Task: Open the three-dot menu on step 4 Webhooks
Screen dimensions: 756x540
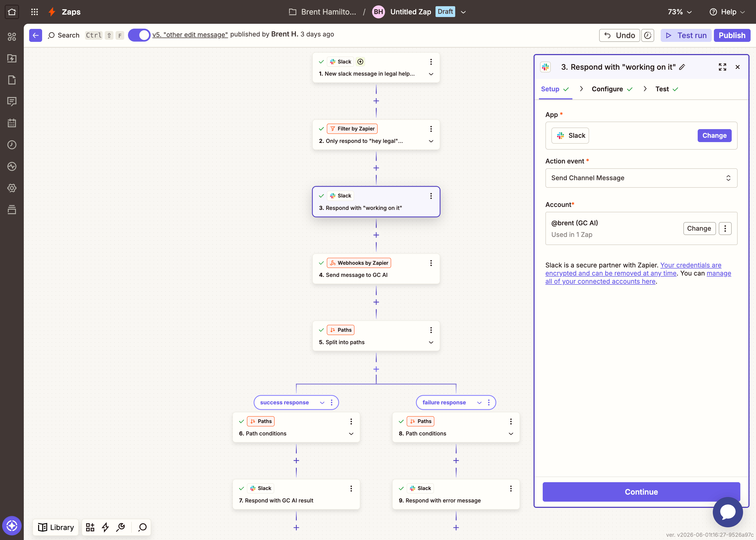Action: 431,263
